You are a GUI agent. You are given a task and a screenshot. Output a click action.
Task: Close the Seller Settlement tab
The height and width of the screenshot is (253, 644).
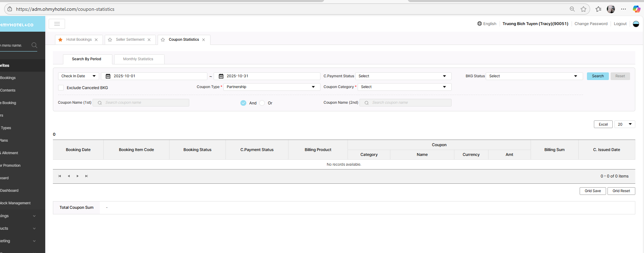tap(149, 40)
